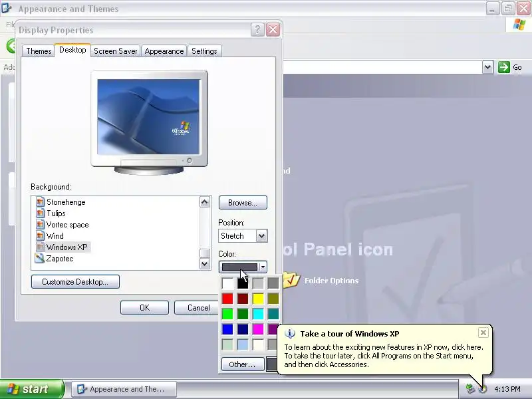Click the green Go arrow icon
This screenshot has width=532, height=399.
pos(504,67)
